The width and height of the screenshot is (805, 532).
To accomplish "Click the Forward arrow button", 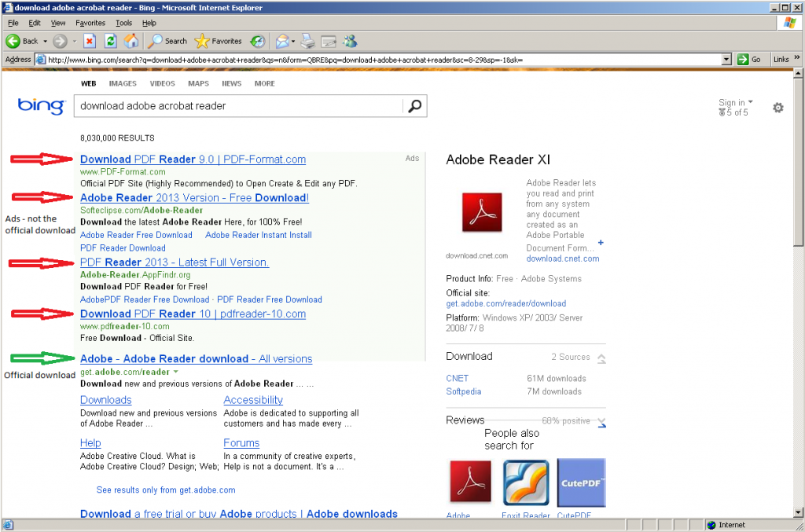I will click(x=60, y=41).
